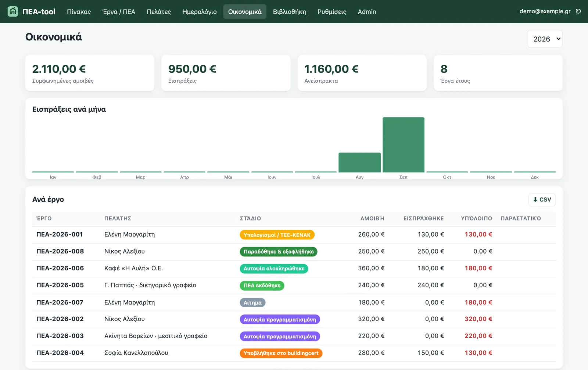The image size is (588, 370).
Task: Click the ΑΜΟΙΒΗ column header
Action: [372, 218]
